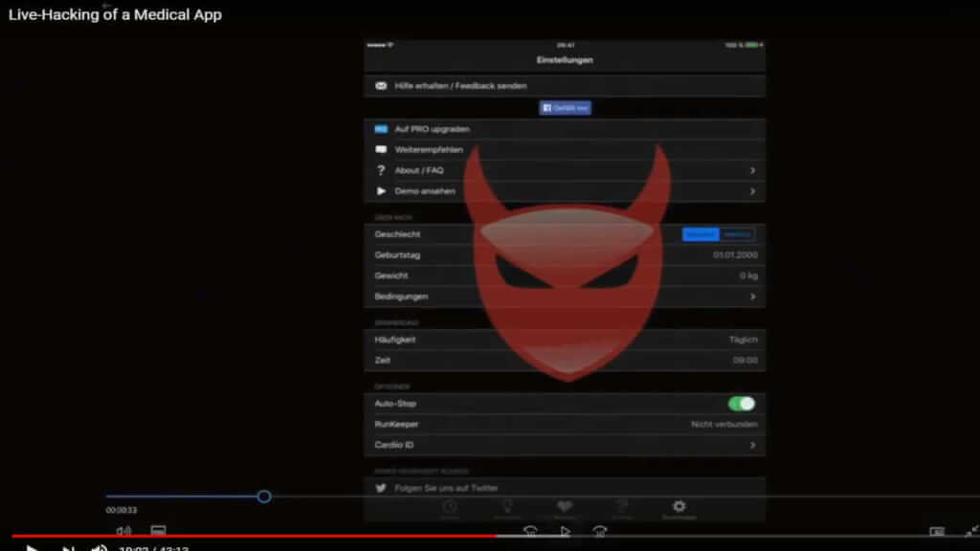Open the Cardio ID row chevron
Screen dimensions: 980x551
(752, 445)
